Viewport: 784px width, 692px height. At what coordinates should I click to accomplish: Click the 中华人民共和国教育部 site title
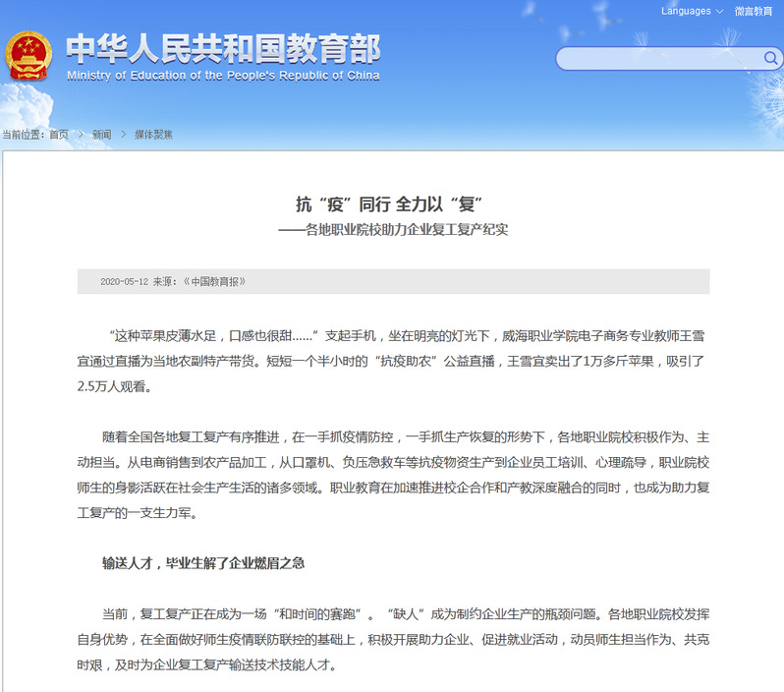(x=223, y=48)
